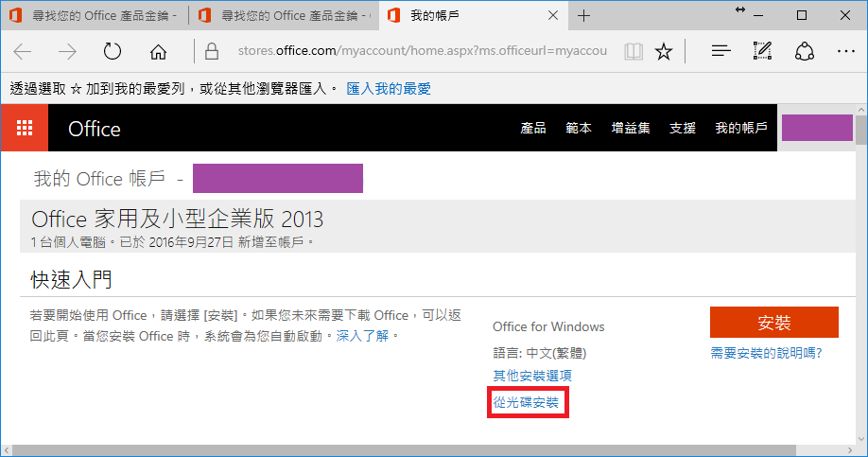
Task: Click the signed-in account box in header
Action: pyautogui.click(x=817, y=128)
